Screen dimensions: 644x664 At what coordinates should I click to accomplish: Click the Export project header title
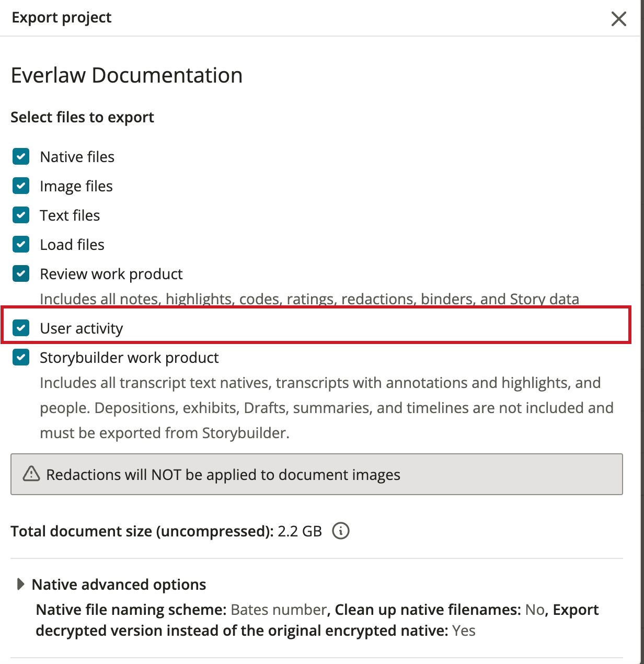pyautogui.click(x=61, y=17)
